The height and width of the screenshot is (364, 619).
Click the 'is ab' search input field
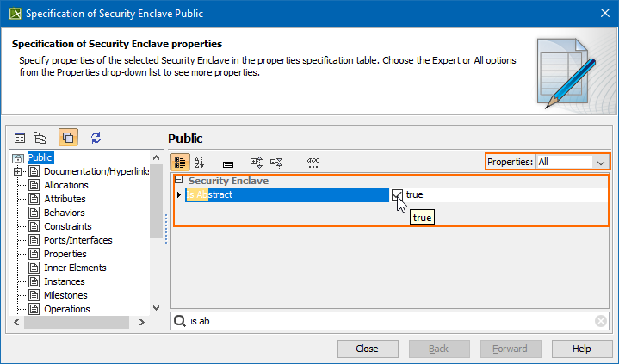pyautogui.click(x=387, y=321)
